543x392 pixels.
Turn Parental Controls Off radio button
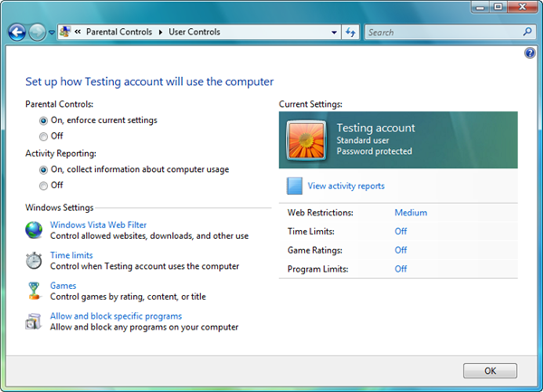pos(43,136)
